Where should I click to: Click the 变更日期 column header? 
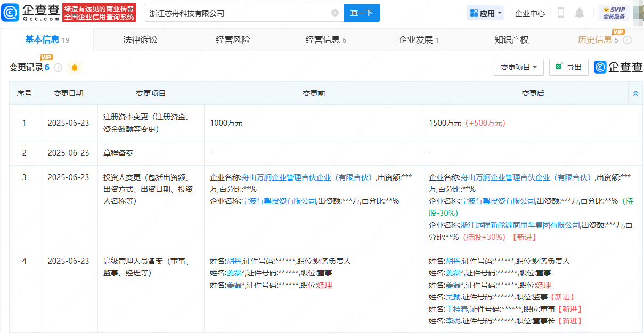tap(68, 93)
